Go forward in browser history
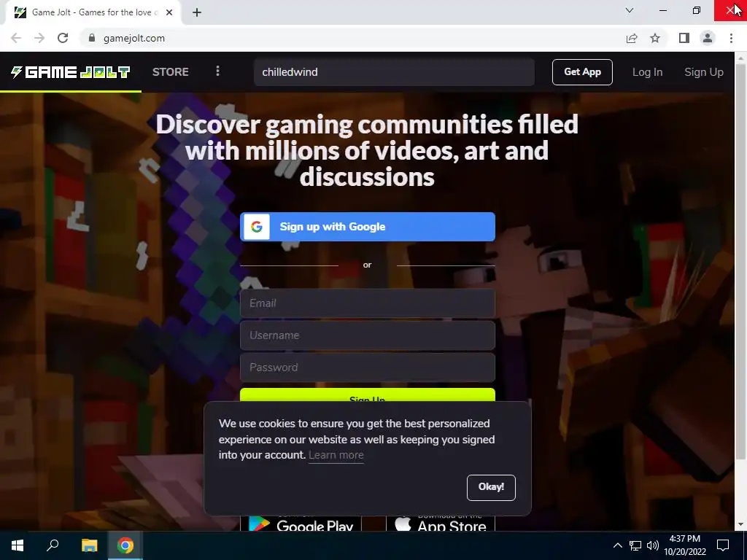This screenshot has height=560, width=747. pyautogui.click(x=39, y=38)
